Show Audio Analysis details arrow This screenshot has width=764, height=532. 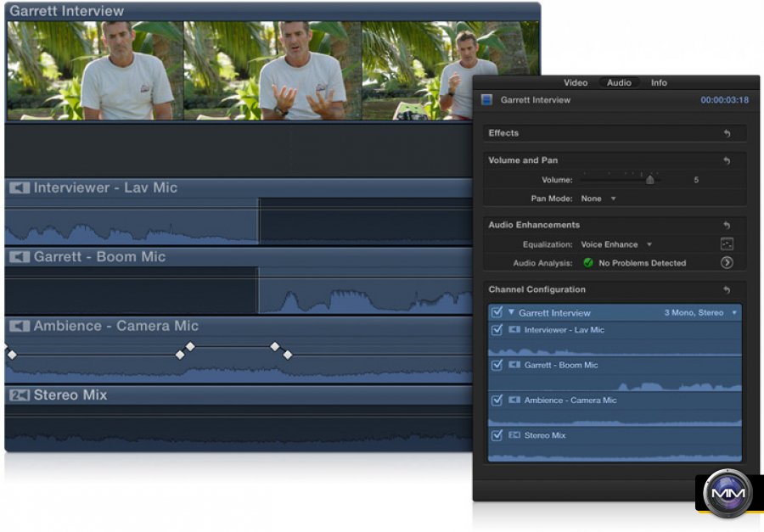click(x=727, y=262)
